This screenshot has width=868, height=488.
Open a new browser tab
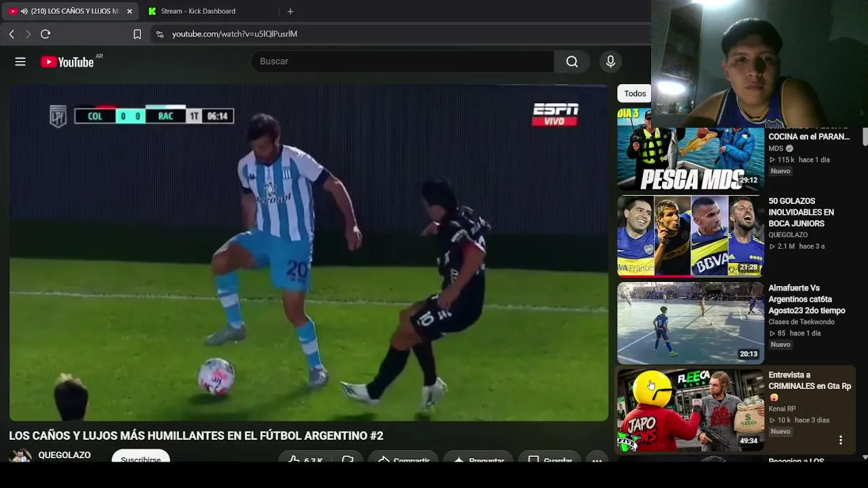point(290,12)
